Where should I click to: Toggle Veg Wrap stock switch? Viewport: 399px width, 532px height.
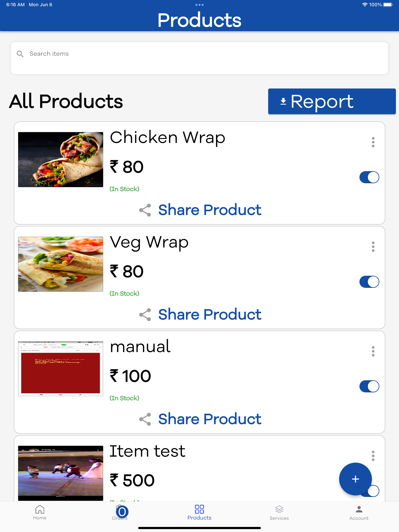coord(369,282)
